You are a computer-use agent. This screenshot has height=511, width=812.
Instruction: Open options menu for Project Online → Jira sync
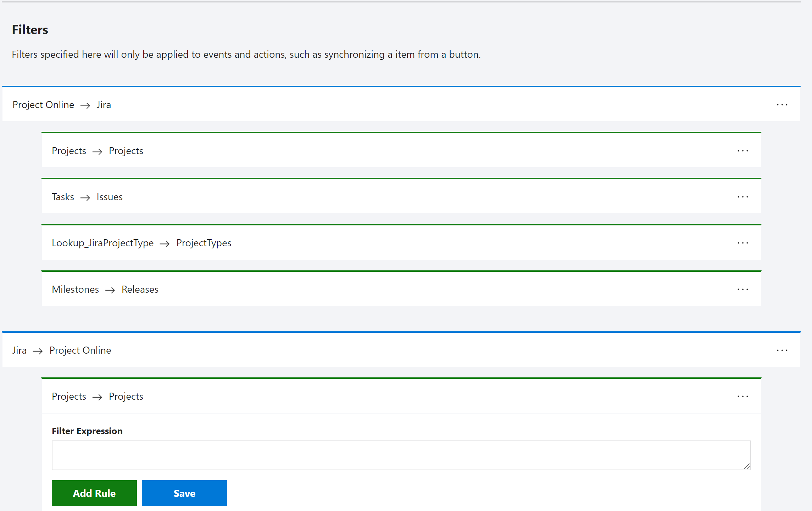[x=782, y=104]
